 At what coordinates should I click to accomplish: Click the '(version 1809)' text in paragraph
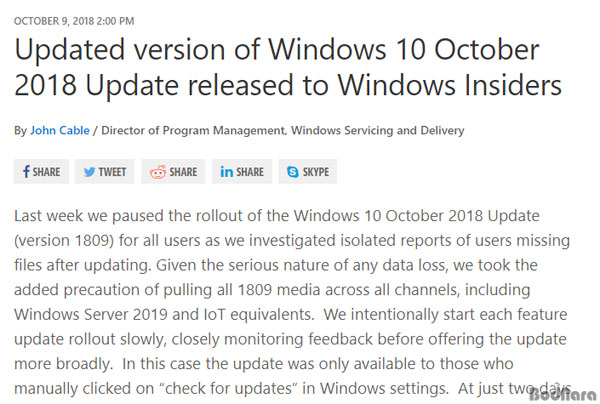[64, 241]
